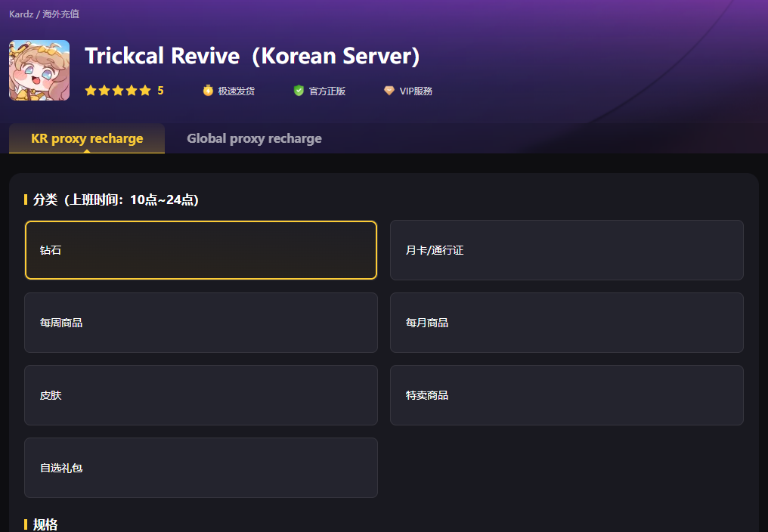Open the 海外充值 breadcrumb page
This screenshot has height=532, width=768.
pyautogui.click(x=61, y=14)
